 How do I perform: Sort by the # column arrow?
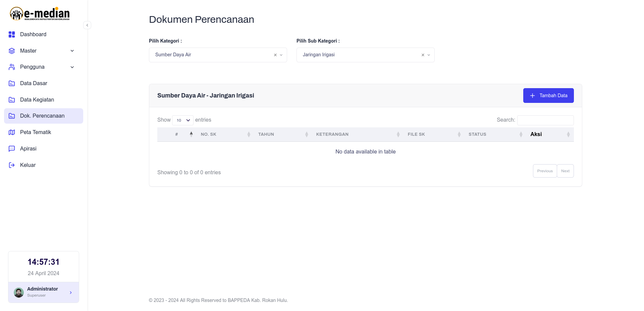tap(191, 134)
